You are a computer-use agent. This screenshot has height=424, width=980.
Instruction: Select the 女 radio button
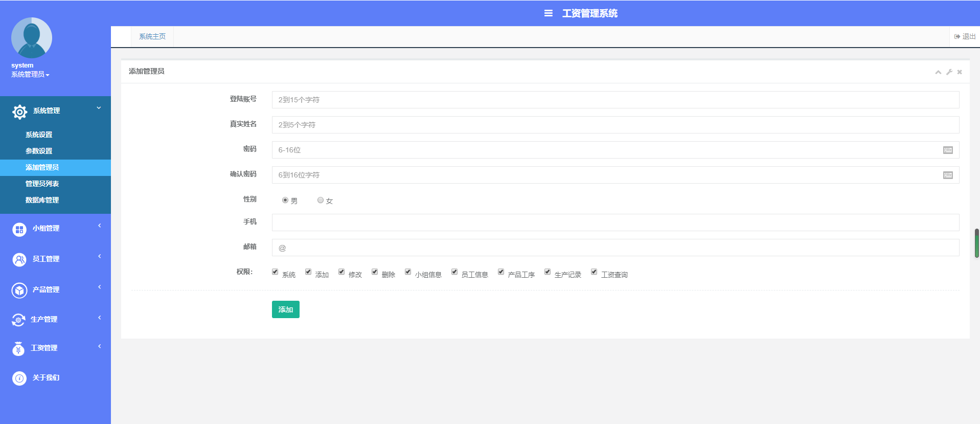click(x=321, y=200)
